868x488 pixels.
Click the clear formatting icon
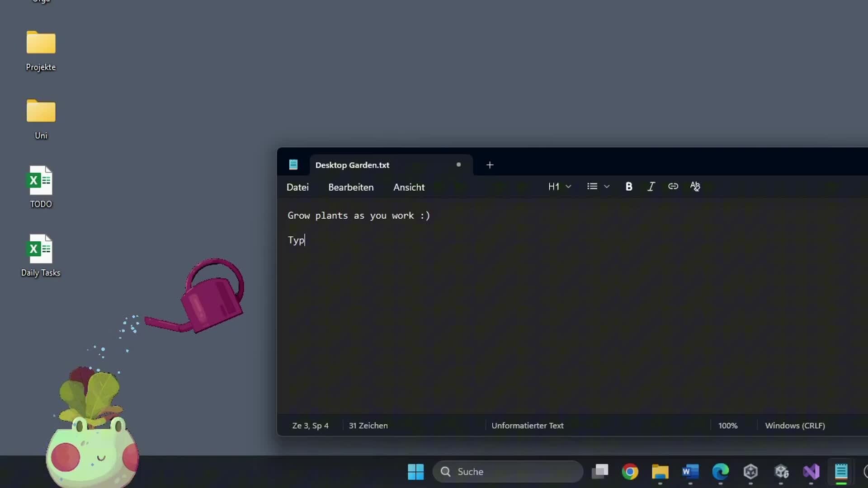pyautogui.click(x=695, y=187)
